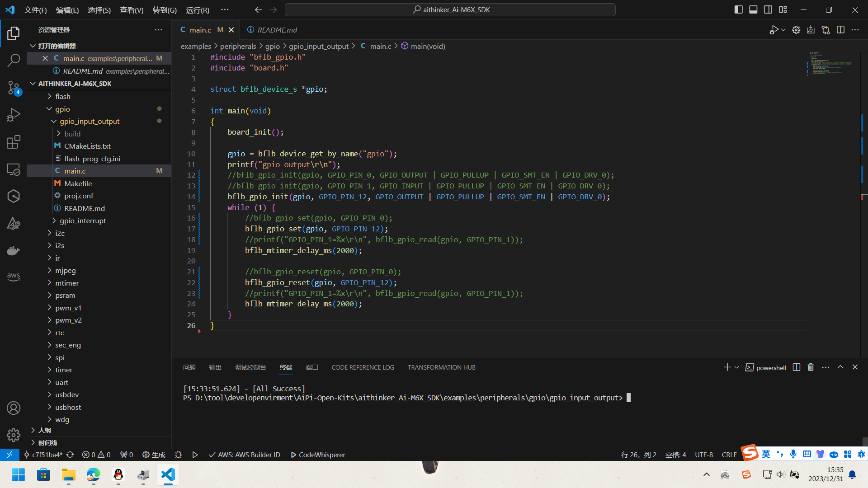Open Source Control view with 4 changes
Viewport: 868px width, 488px height.
point(14,88)
